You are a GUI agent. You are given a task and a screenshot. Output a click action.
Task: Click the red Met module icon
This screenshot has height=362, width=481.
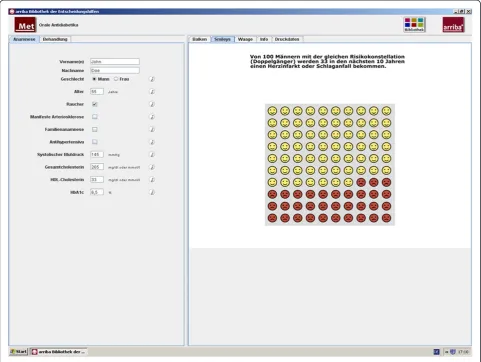click(25, 25)
